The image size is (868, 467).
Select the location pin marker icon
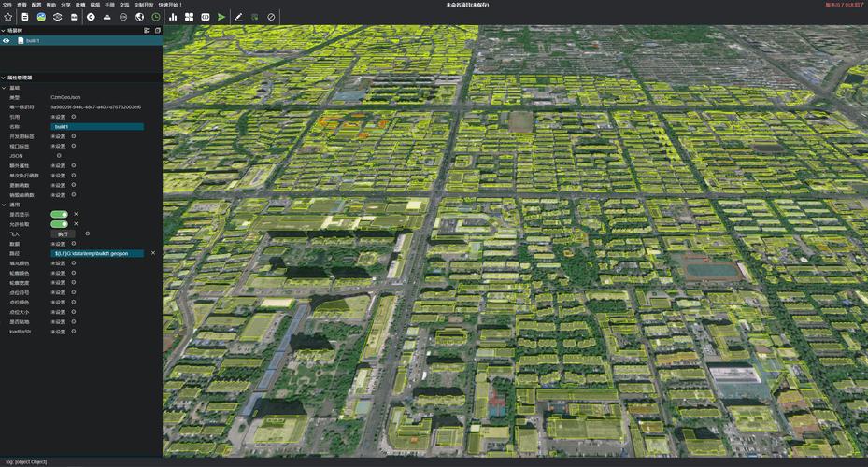[91, 17]
